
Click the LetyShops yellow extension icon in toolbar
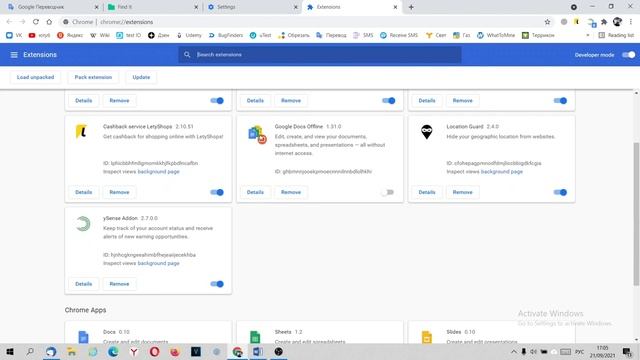[x=576, y=22]
